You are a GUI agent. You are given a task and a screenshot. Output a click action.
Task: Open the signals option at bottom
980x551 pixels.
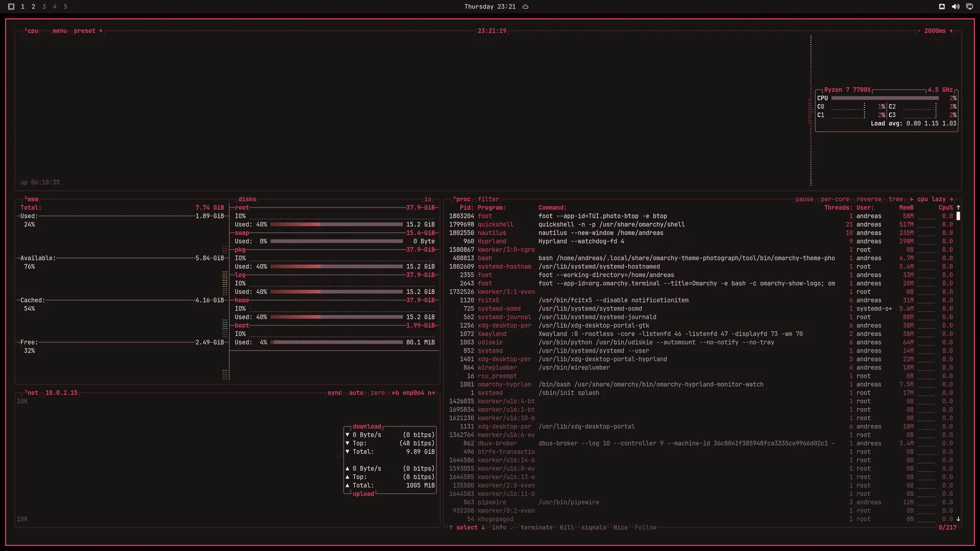pos(594,528)
